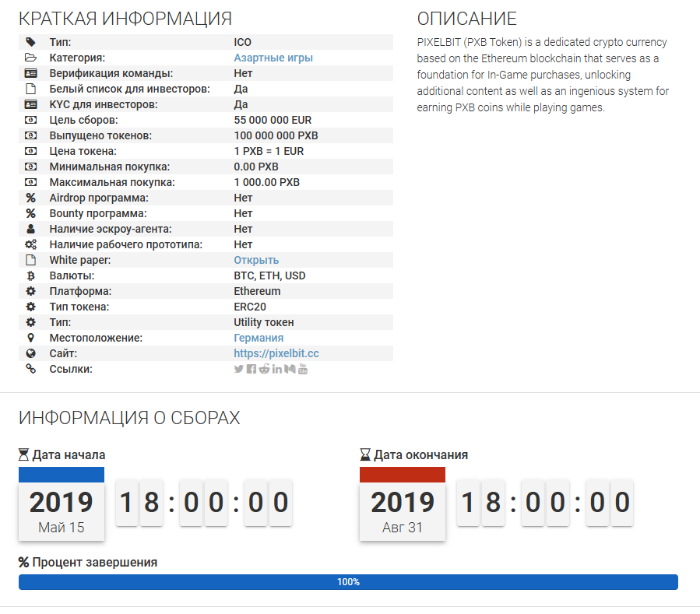This screenshot has height=614, width=700.
Task: Select the gear icon beside Платформа
Action: pos(30,291)
